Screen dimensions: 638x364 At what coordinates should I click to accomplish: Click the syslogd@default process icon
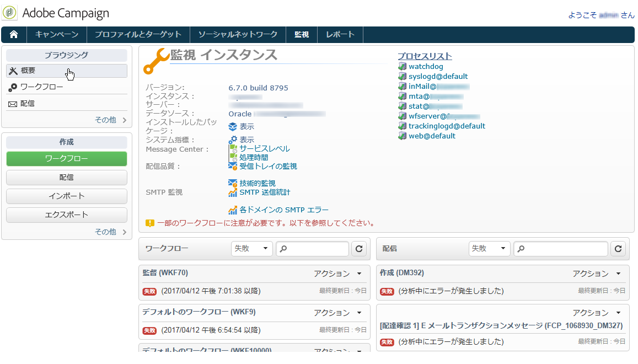coord(402,77)
